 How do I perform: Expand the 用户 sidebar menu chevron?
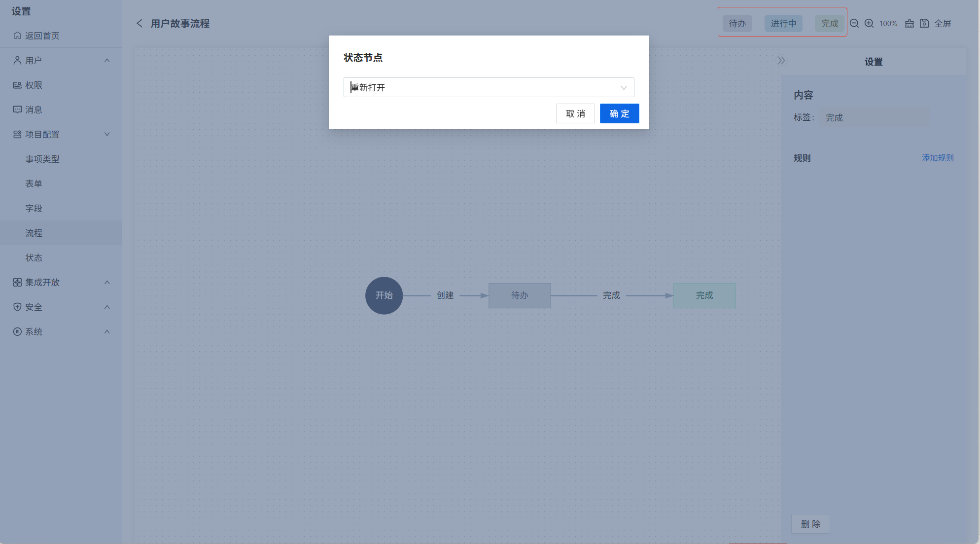(x=107, y=60)
